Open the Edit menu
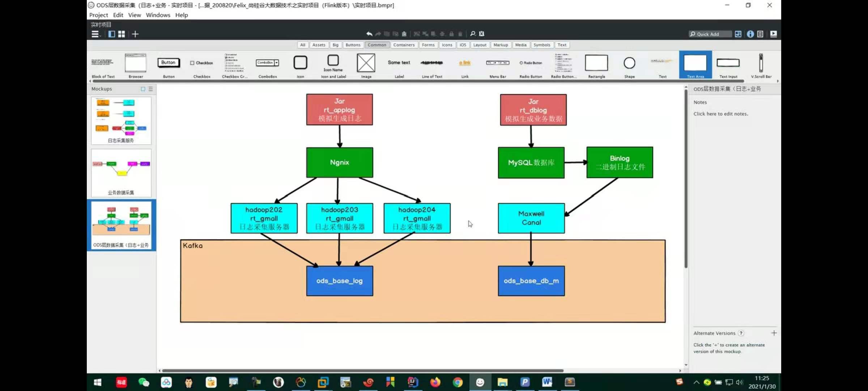Image resolution: width=868 pixels, height=391 pixels. pyautogui.click(x=118, y=15)
